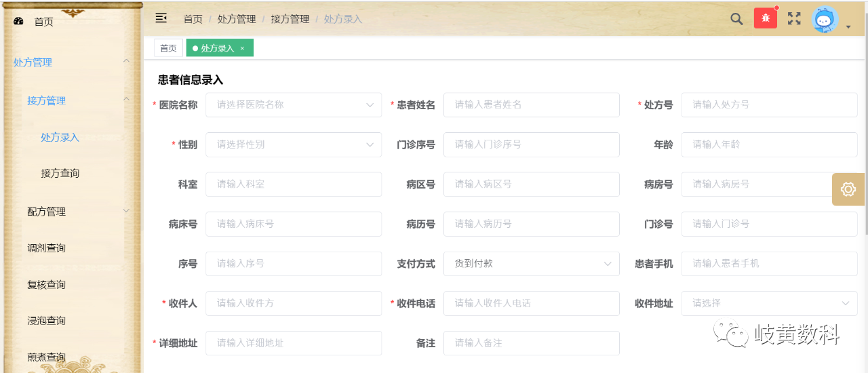Open the search magnifier icon
Image resolution: width=868 pixels, height=373 pixels.
(736, 19)
